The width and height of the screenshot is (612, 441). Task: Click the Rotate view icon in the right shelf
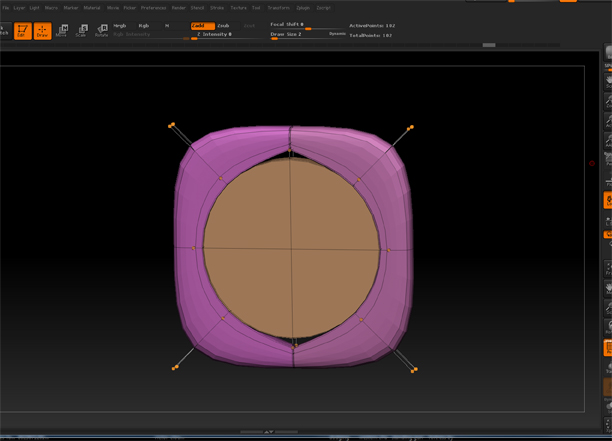[x=608, y=327]
